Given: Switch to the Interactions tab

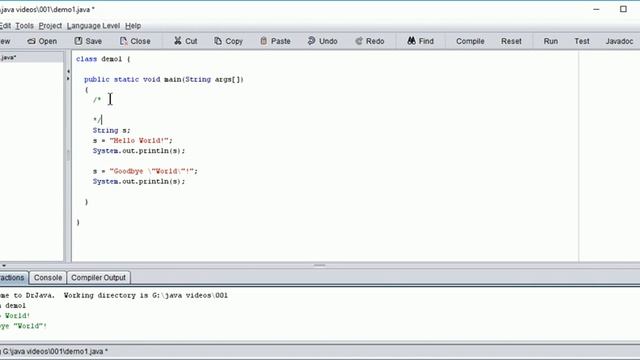Looking at the screenshot, I should click(13, 278).
